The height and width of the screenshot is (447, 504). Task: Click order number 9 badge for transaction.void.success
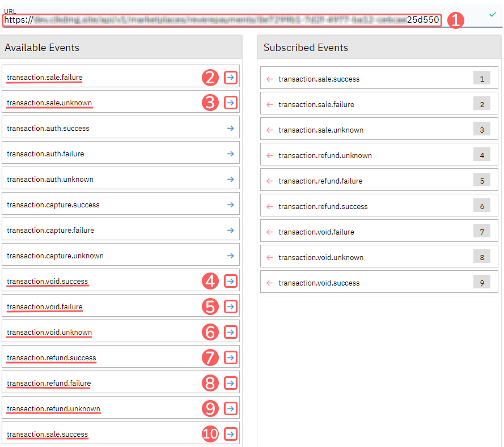point(481,283)
